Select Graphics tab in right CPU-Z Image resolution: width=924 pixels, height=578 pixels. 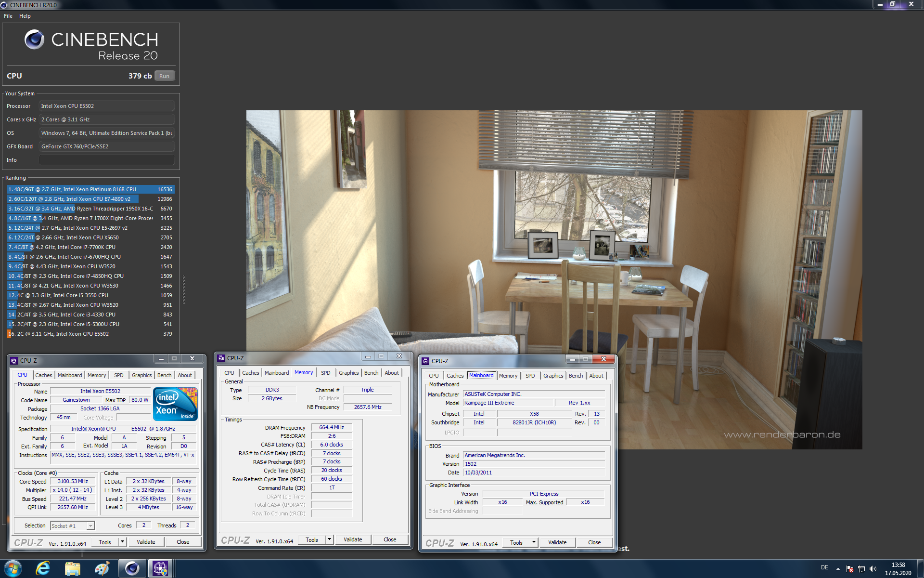tap(553, 376)
